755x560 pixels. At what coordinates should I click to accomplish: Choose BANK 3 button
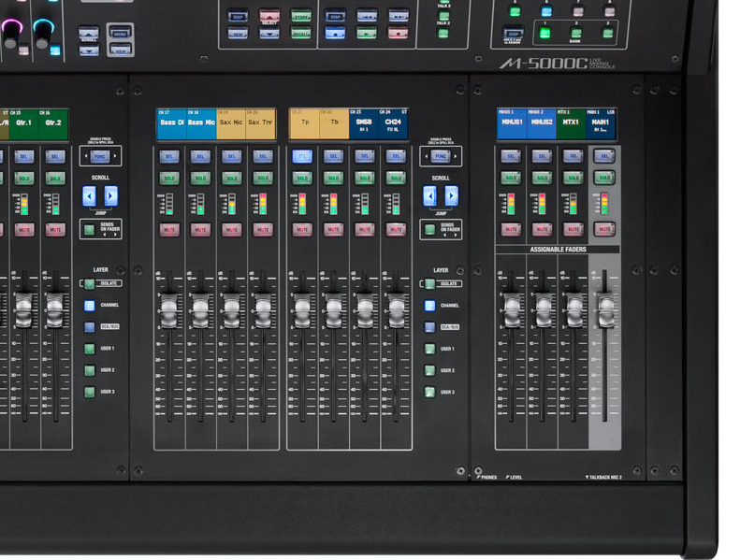[x=608, y=33]
